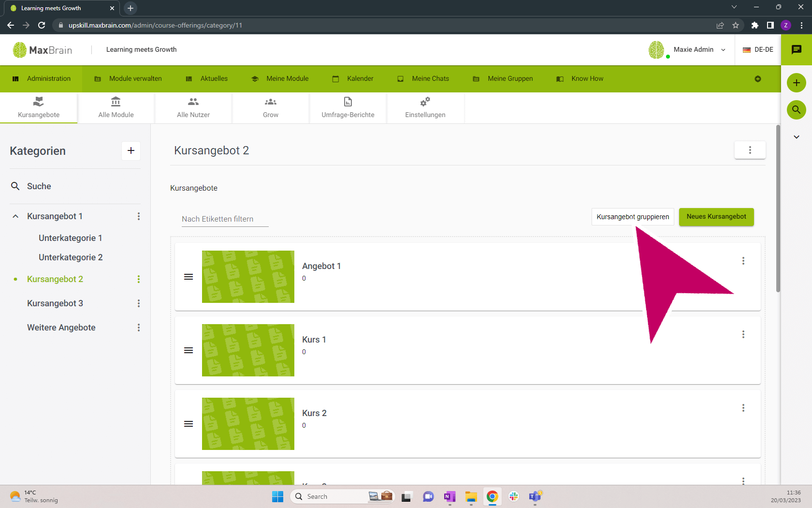Viewport: 812px width, 508px height.
Task: Open options menu for Kurs 2 card
Action: tap(743, 408)
